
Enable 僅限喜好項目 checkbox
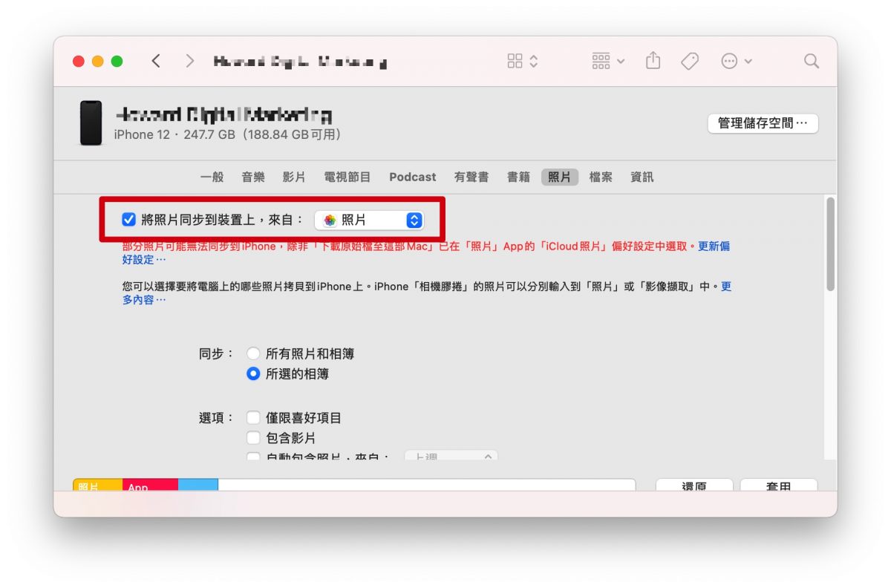253,418
